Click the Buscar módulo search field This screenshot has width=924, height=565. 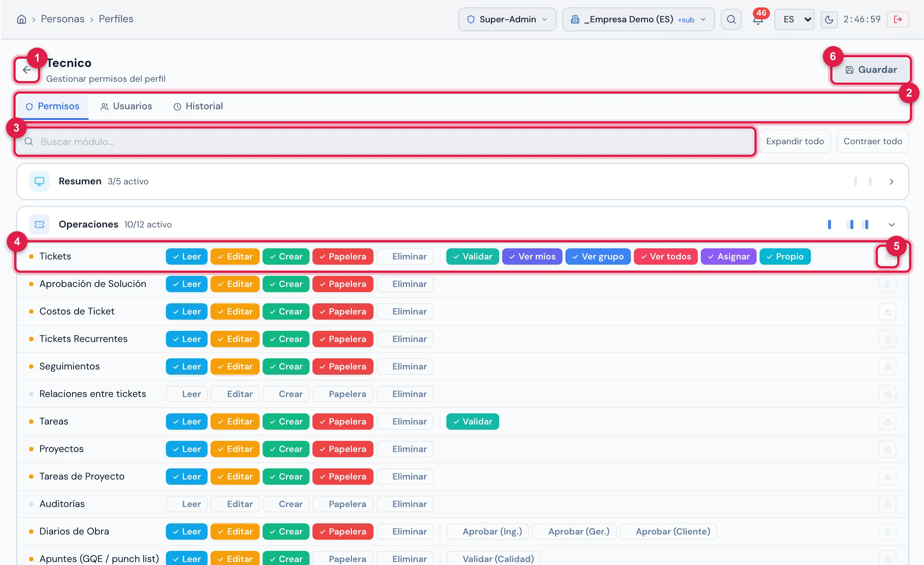(385, 142)
